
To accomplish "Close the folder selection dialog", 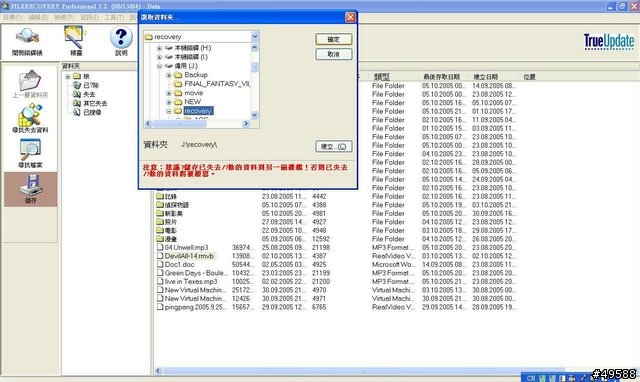I will (x=350, y=17).
